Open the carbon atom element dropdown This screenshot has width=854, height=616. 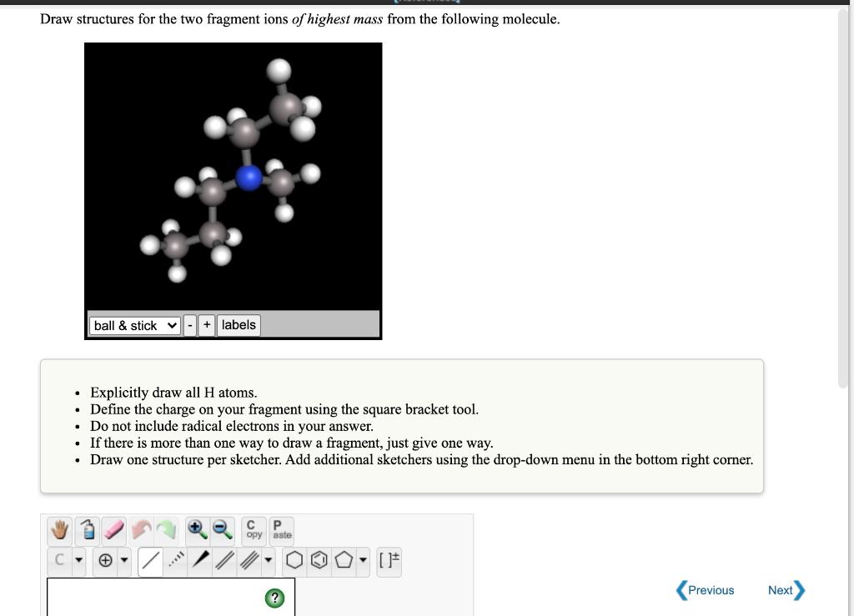click(x=78, y=561)
